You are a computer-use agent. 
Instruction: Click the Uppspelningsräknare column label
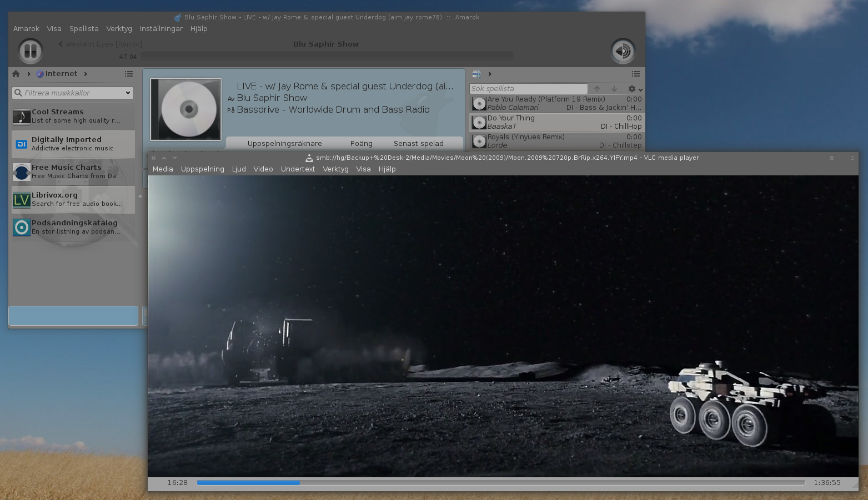(x=285, y=143)
